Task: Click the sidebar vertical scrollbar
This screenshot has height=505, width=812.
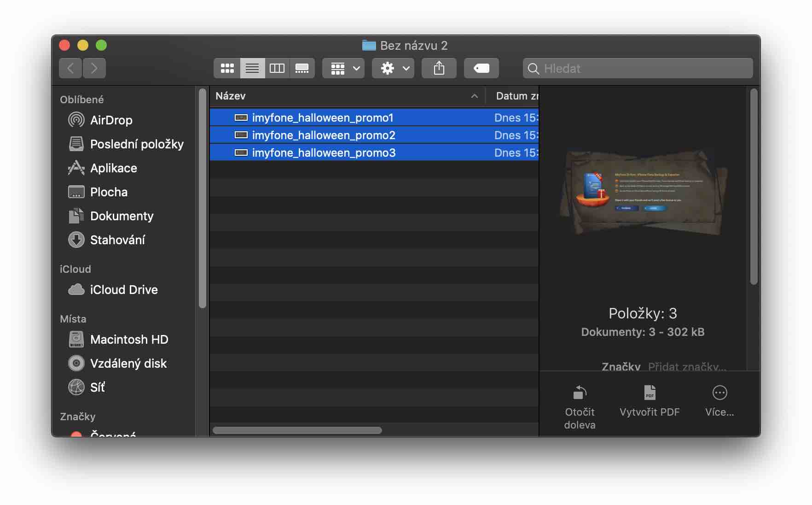Action: coord(202,198)
